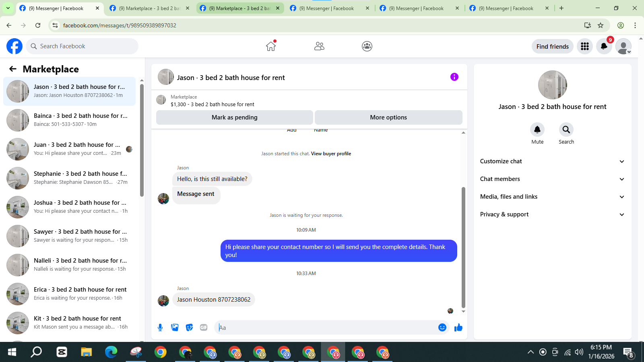
Task: Open Windows Start menu
Action: pos(12,352)
